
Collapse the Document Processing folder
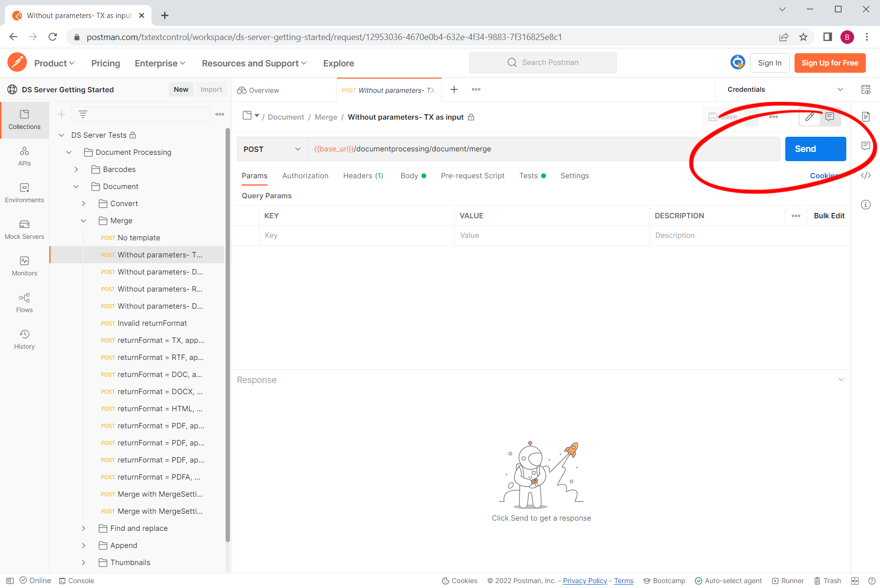[x=69, y=152]
